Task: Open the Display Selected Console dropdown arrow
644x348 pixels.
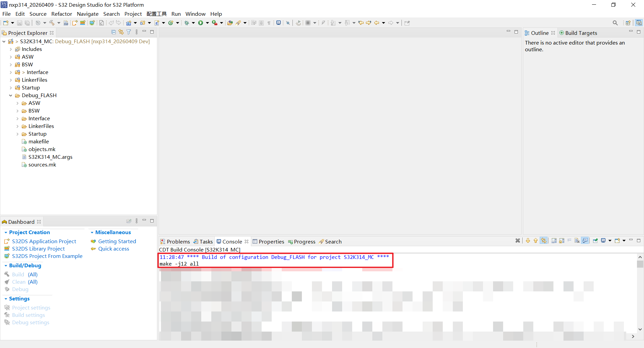Action: click(610, 240)
